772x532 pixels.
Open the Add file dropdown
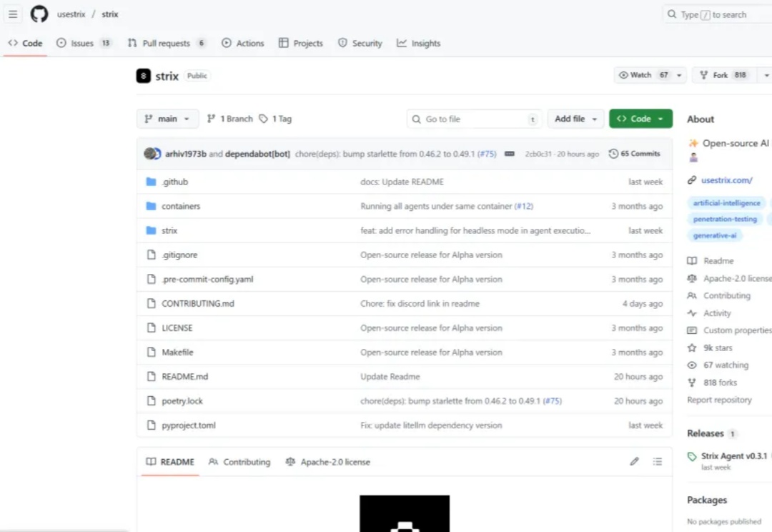click(x=575, y=119)
